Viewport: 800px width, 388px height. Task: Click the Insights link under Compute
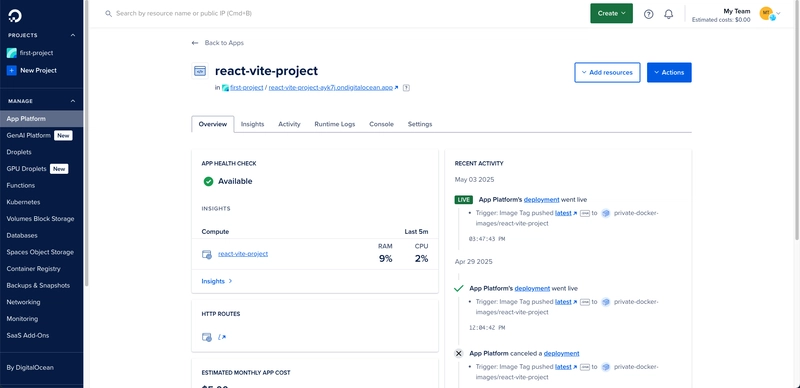pyautogui.click(x=217, y=281)
